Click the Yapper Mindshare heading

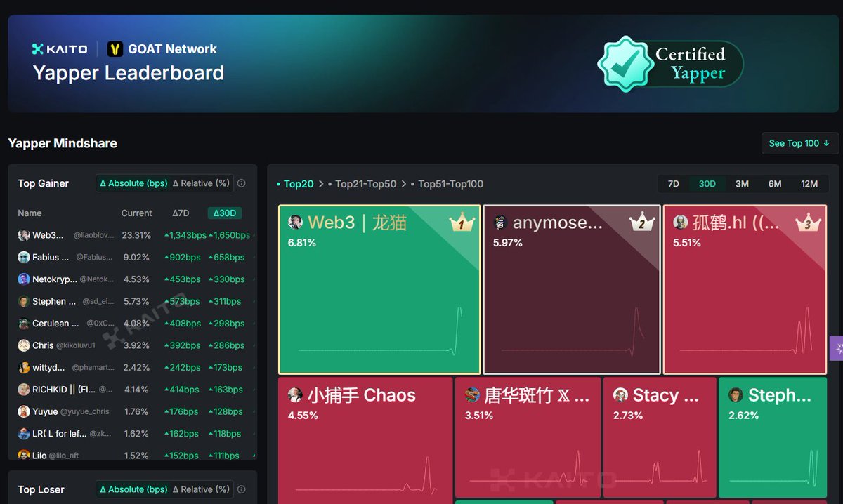(x=63, y=143)
